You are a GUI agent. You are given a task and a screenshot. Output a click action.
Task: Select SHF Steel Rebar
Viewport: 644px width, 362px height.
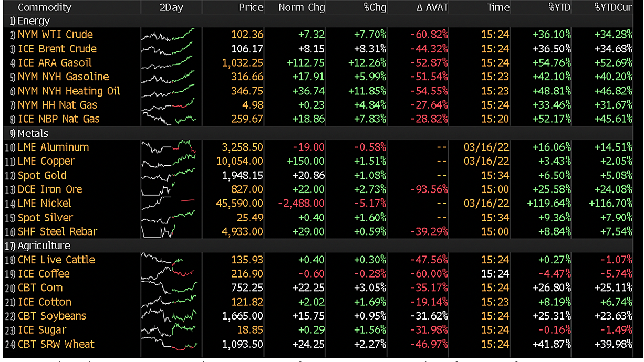(58, 231)
